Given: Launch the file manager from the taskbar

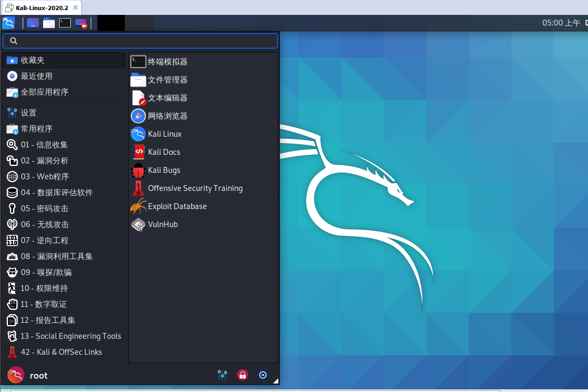Looking at the screenshot, I should pyautogui.click(x=48, y=23).
